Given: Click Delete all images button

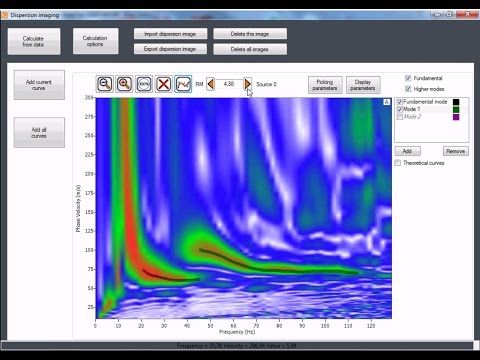Looking at the screenshot, I should 250,49.
